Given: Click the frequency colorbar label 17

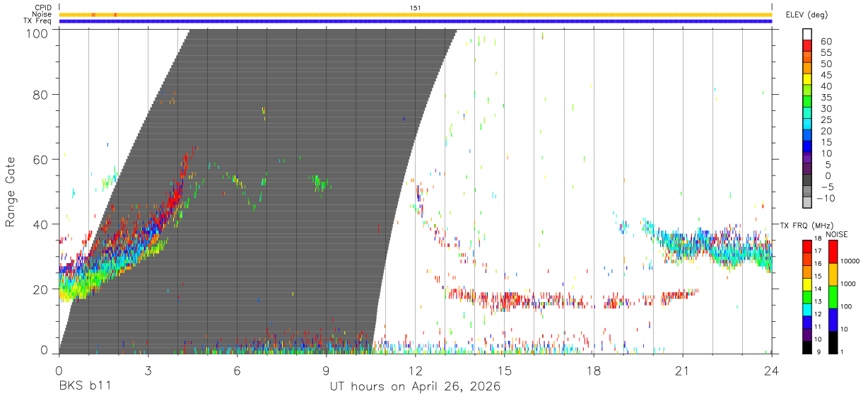Looking at the screenshot, I should [x=818, y=251].
